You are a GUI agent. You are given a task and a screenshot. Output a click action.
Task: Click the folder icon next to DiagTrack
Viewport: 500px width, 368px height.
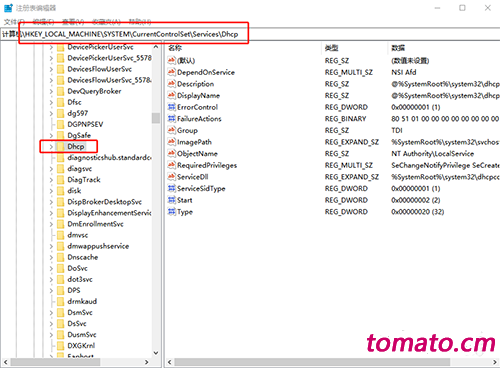[60, 180]
